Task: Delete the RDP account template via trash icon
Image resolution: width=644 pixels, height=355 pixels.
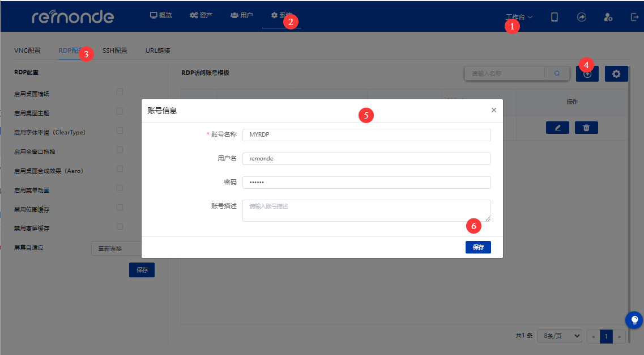Action: coord(586,128)
